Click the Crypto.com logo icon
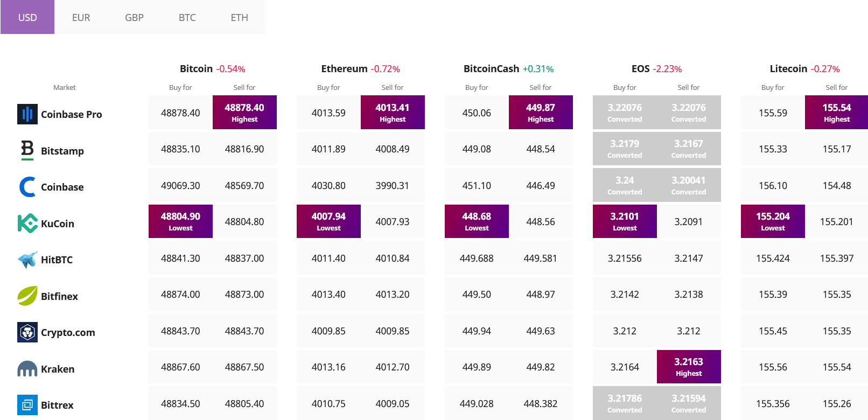Viewport: 868px width, 420px height. point(27,332)
